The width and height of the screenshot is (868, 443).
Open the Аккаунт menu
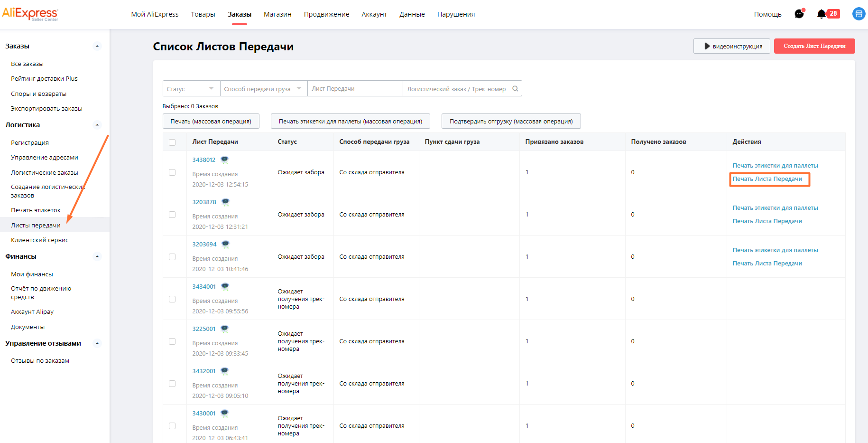[374, 14]
